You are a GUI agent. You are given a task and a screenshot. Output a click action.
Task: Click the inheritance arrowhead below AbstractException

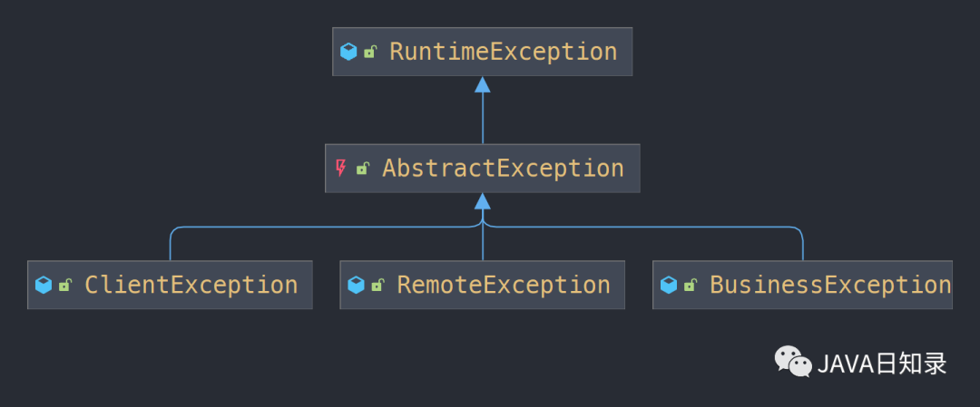coord(483,201)
